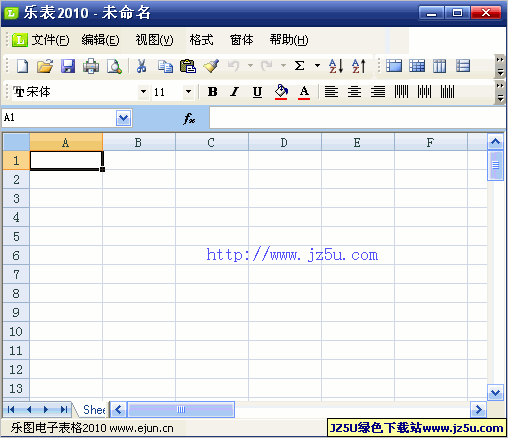Go to the next sheet tab

click(46, 410)
